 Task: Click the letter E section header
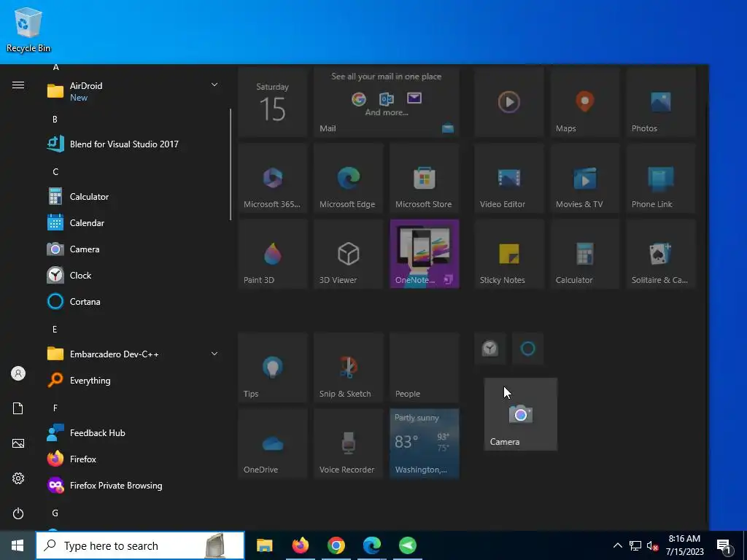click(55, 329)
